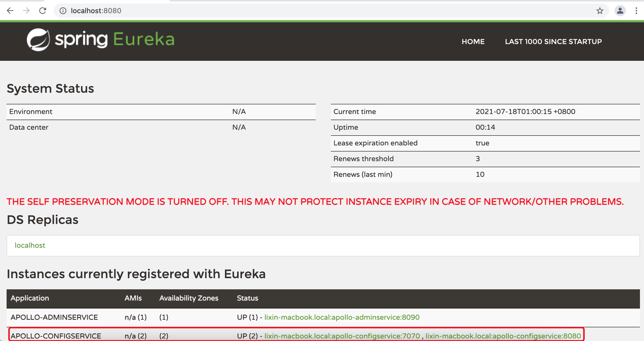Click the Application column header

coord(30,298)
